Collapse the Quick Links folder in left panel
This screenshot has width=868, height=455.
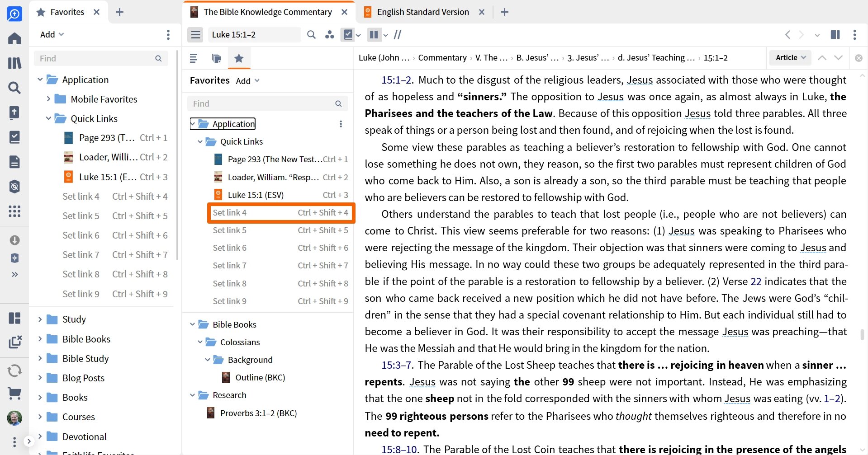coord(48,118)
